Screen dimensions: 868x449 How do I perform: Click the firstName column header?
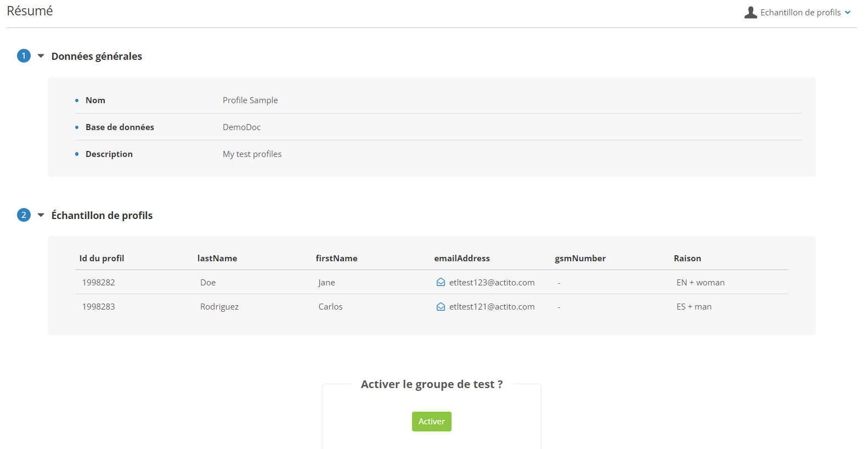[x=336, y=259]
